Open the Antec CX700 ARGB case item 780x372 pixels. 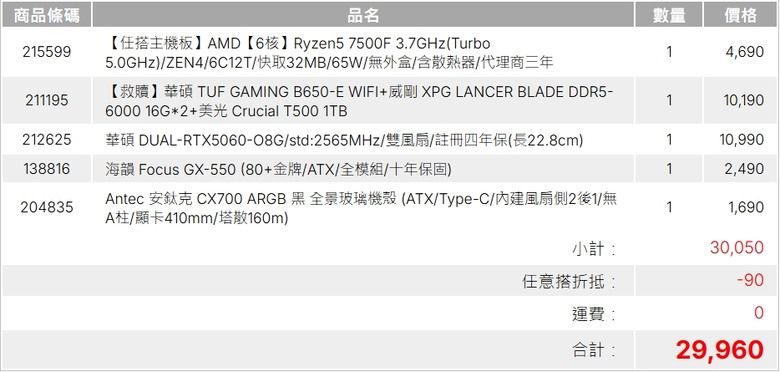pyautogui.click(x=361, y=208)
